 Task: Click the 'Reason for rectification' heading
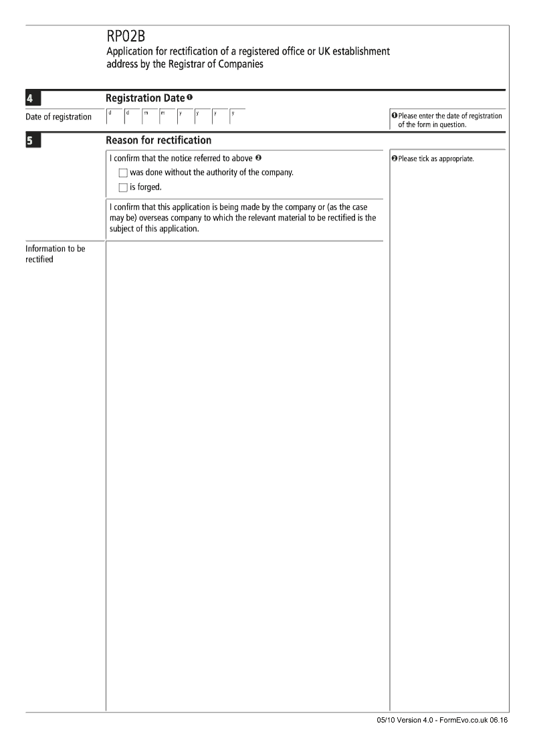pos(158,140)
